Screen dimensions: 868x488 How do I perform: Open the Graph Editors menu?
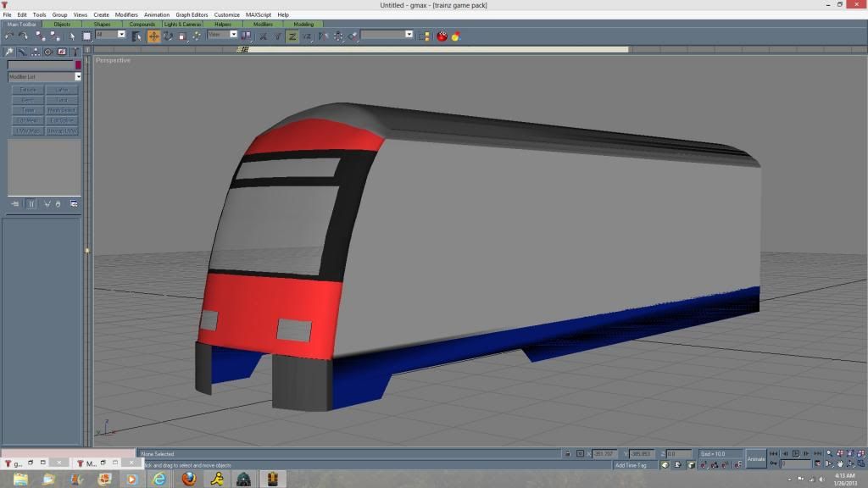(x=192, y=15)
